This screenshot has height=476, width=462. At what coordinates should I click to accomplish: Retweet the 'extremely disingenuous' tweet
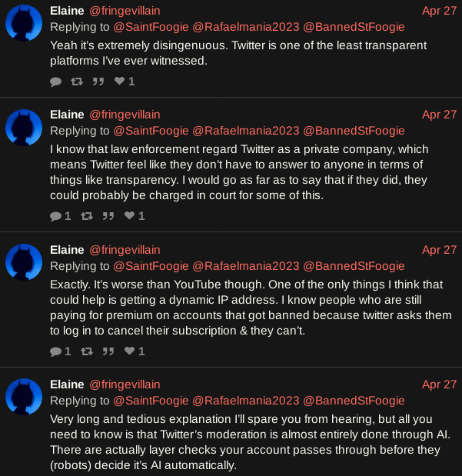[x=77, y=82]
